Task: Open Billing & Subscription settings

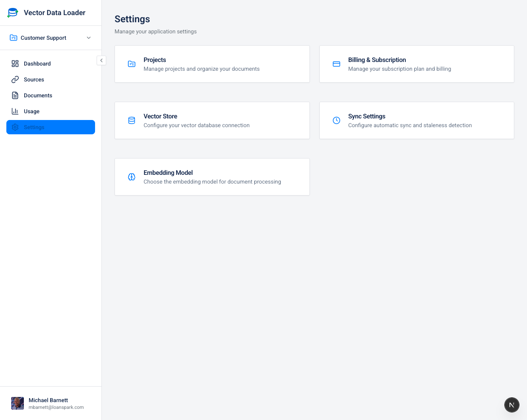Action: (x=416, y=64)
